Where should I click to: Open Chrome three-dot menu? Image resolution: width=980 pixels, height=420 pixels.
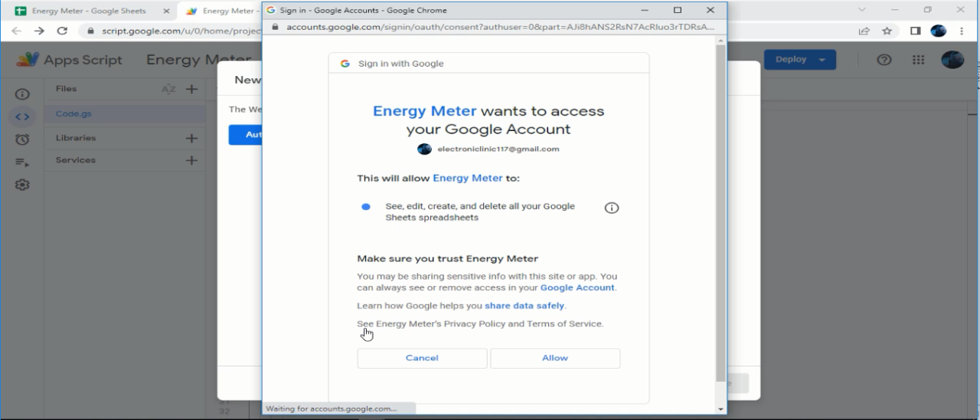[962, 31]
